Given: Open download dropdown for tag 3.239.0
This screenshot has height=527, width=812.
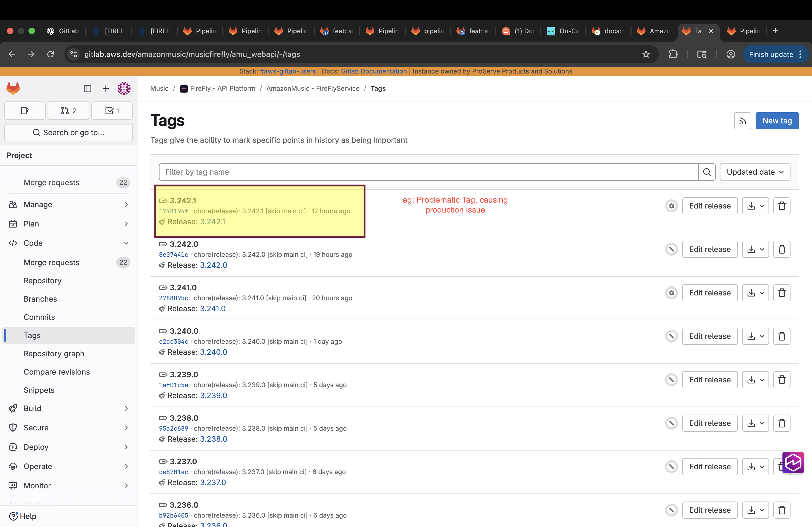Looking at the screenshot, I should [x=755, y=380].
